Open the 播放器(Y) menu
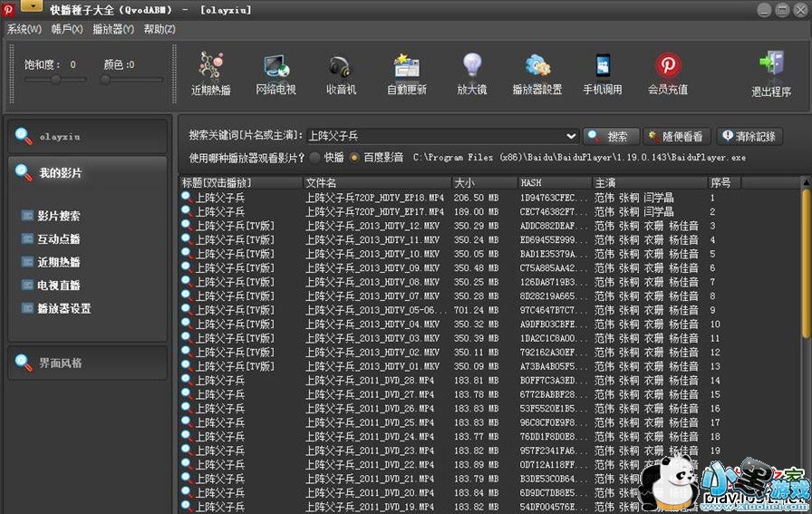Viewport: 812px width, 514px height. coord(113,29)
